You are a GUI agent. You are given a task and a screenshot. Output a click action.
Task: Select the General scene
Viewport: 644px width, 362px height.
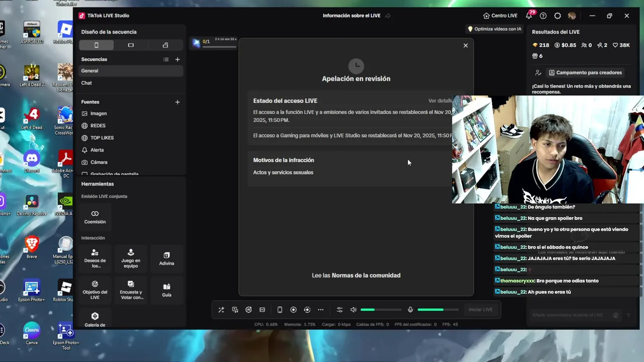(131, 71)
